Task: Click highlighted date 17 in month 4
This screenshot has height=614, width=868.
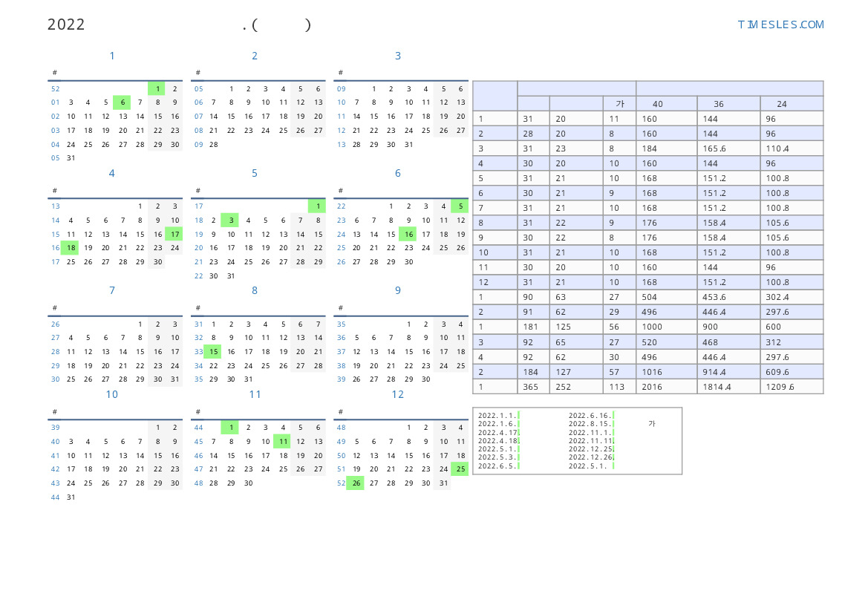Action: pos(174,234)
